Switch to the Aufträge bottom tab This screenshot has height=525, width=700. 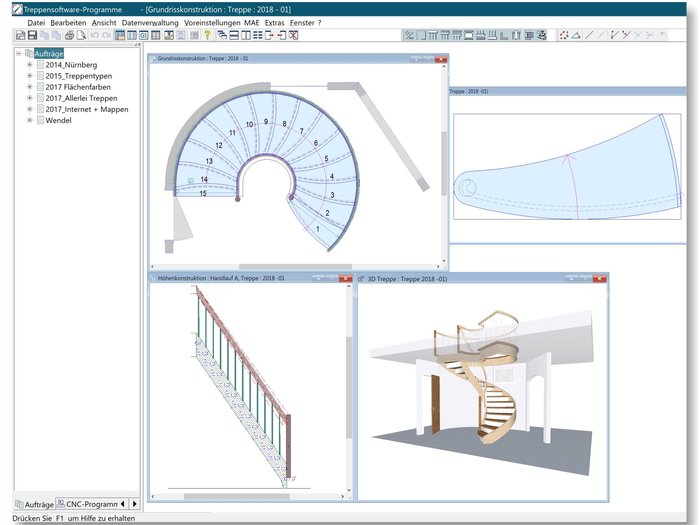point(35,504)
